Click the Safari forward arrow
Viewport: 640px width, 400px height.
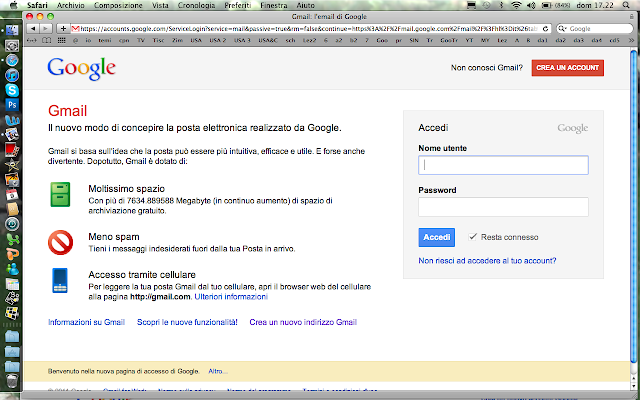click(x=46, y=29)
